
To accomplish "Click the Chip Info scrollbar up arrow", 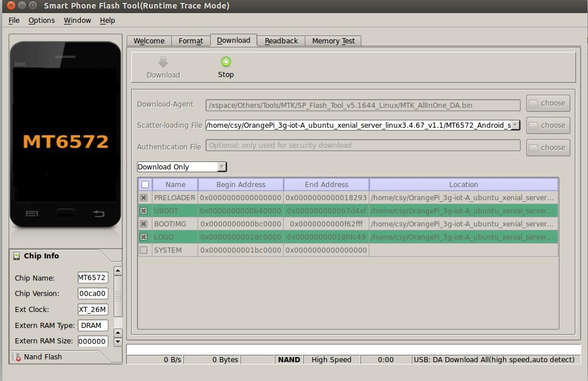I will tap(118, 270).
